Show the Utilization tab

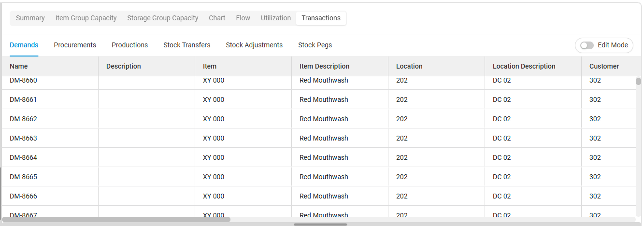click(x=276, y=18)
